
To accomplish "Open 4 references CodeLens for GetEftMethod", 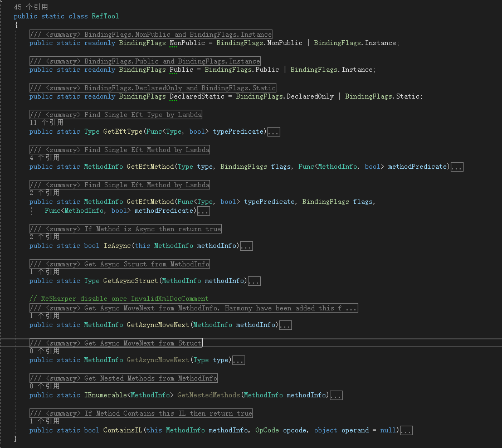I will point(45,158).
